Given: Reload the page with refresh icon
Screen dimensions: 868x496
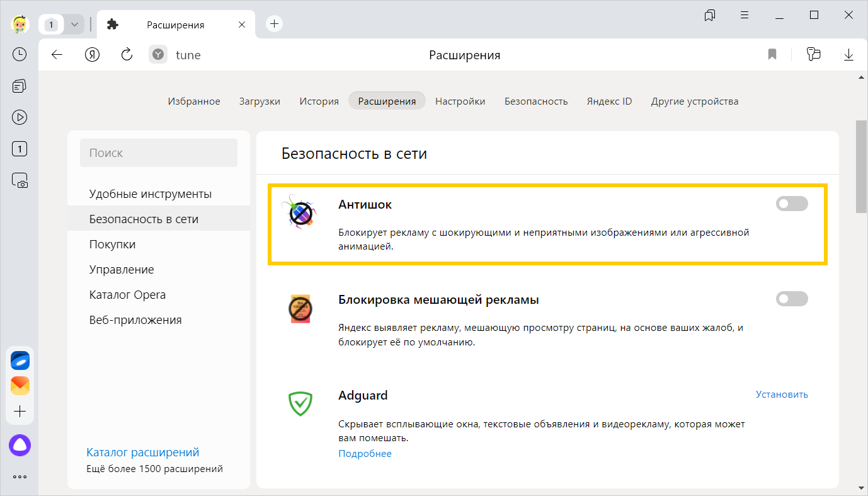Looking at the screenshot, I should [127, 55].
